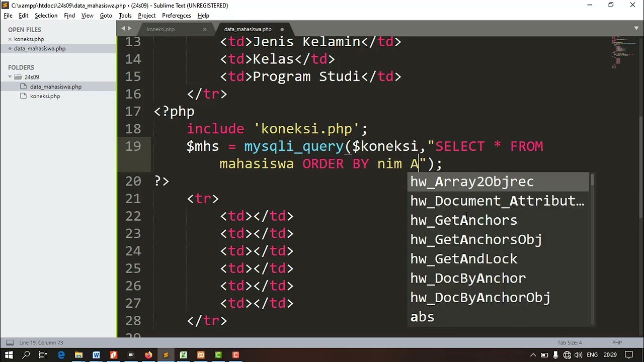Viewport: 644px width, 362px height.
Task: Choose hw_GetAndLock autocomplete suggestion
Action: (498, 259)
